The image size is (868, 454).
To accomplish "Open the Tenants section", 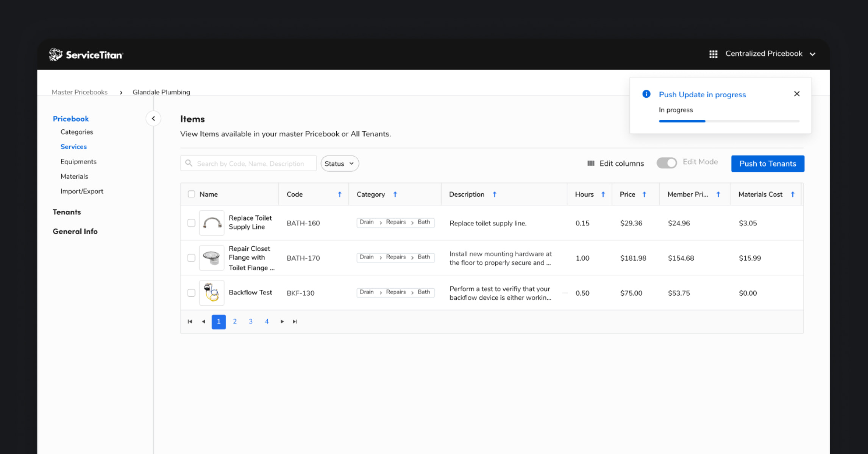I will coord(67,212).
